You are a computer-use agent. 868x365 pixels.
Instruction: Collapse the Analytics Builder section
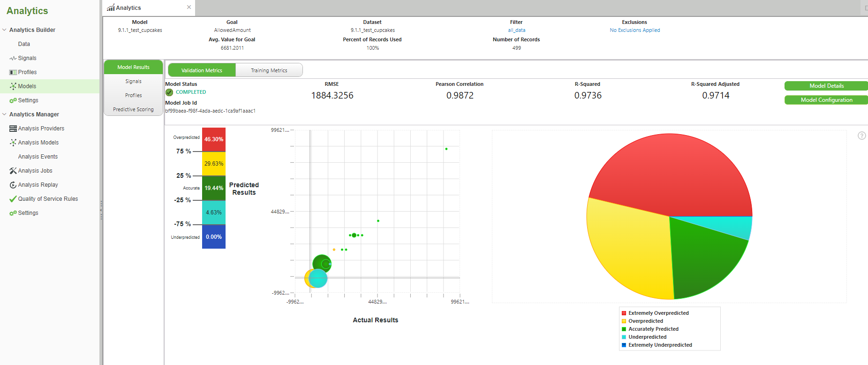pos(5,30)
